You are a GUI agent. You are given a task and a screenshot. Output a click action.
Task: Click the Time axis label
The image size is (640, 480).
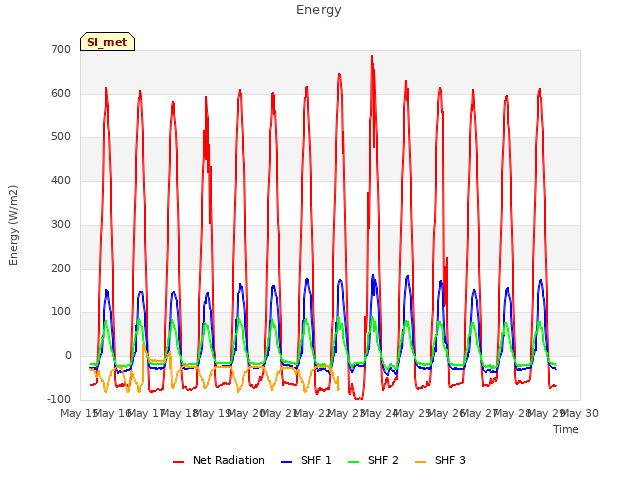click(x=566, y=429)
